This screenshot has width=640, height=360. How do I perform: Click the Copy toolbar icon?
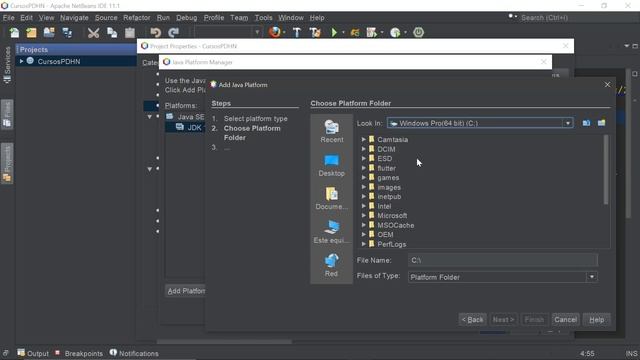pos(112,33)
